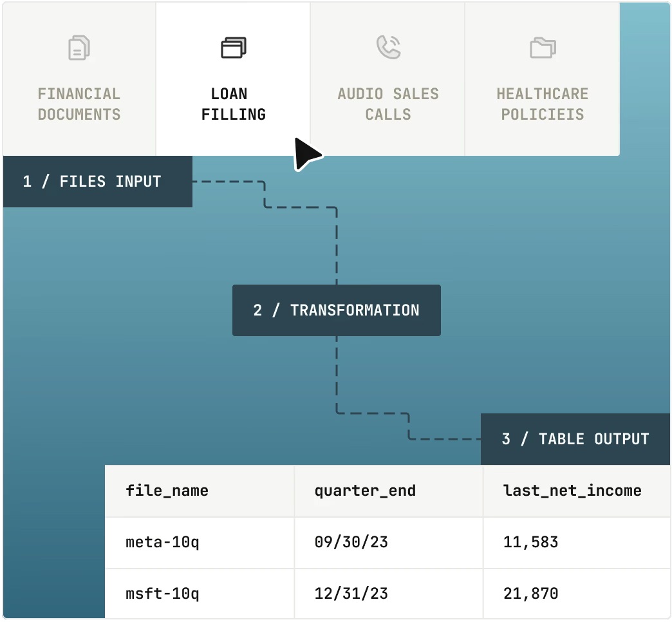
Task: Select the Loan Filling tab label
Action: (x=233, y=104)
